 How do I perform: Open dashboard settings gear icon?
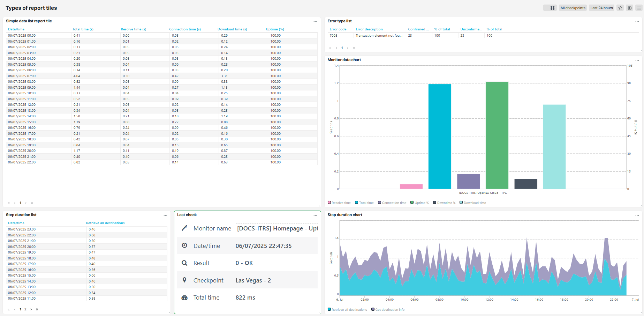tap(630, 8)
